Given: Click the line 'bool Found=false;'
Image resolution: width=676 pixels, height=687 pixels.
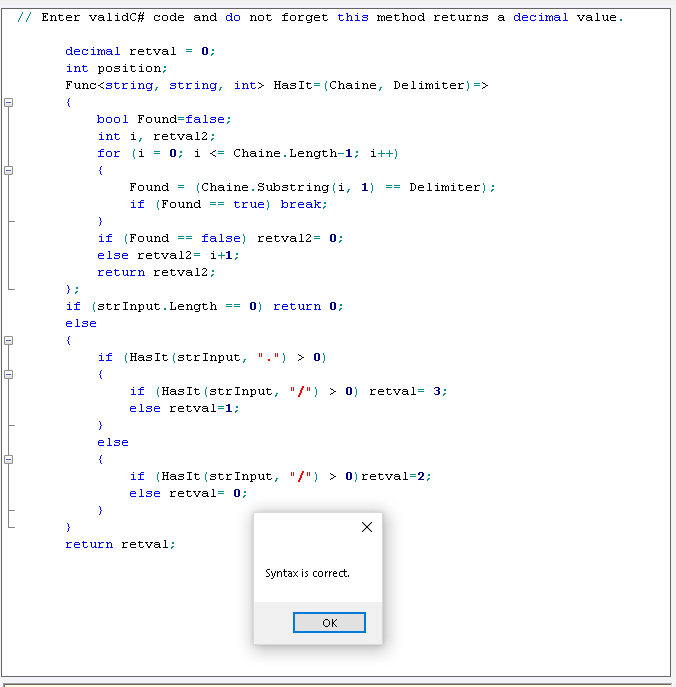Looking at the screenshot, I should (164, 119).
